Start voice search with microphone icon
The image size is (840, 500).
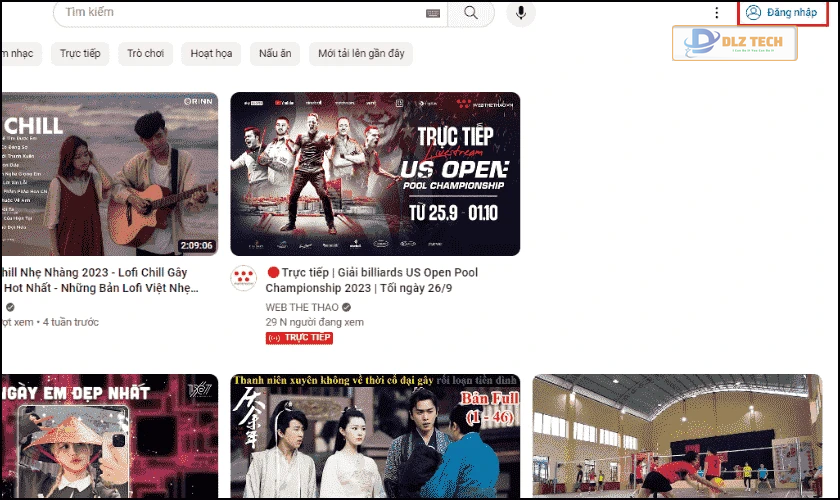pyautogui.click(x=520, y=12)
